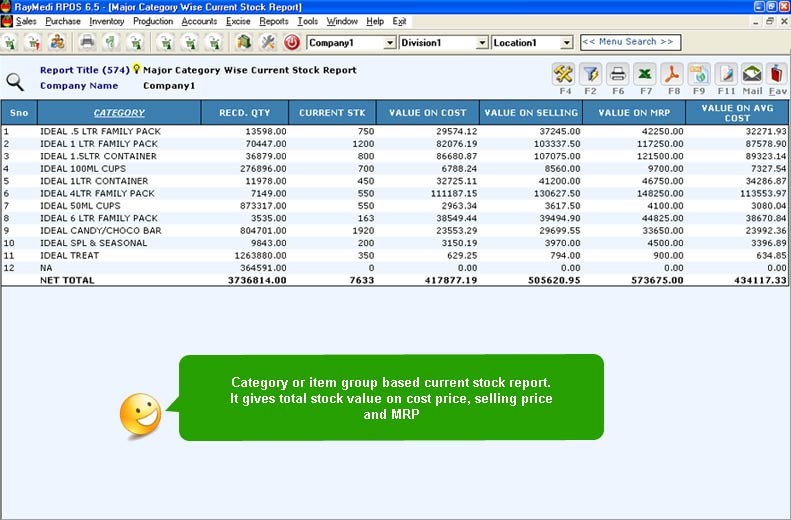Click the CURRENT STK column header
Viewport: 791px width, 520px height.
(x=332, y=112)
